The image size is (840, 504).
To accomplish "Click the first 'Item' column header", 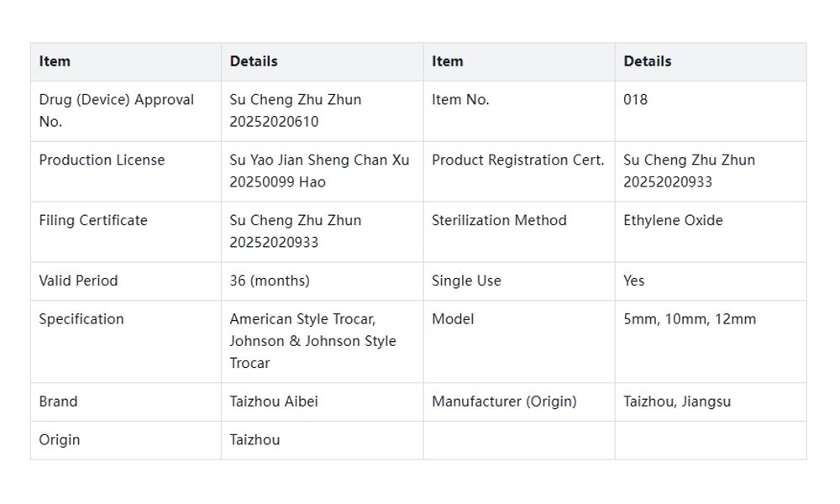I will pos(55,61).
